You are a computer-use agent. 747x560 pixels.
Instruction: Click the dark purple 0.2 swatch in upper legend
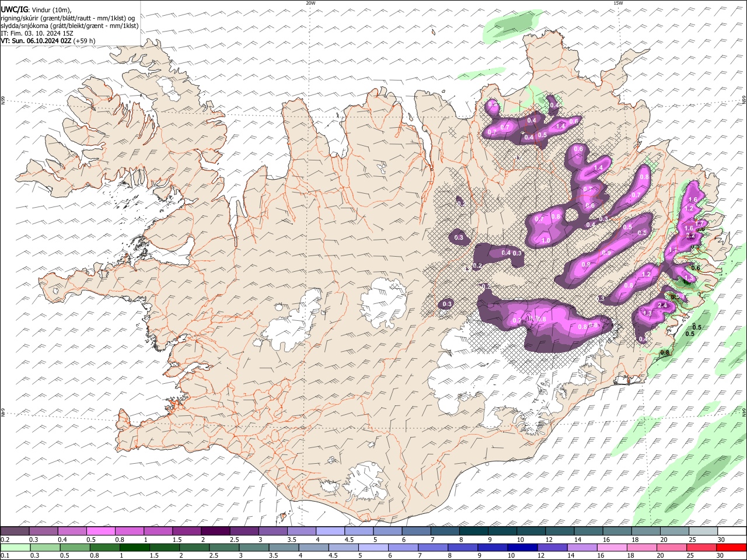pos(15,531)
